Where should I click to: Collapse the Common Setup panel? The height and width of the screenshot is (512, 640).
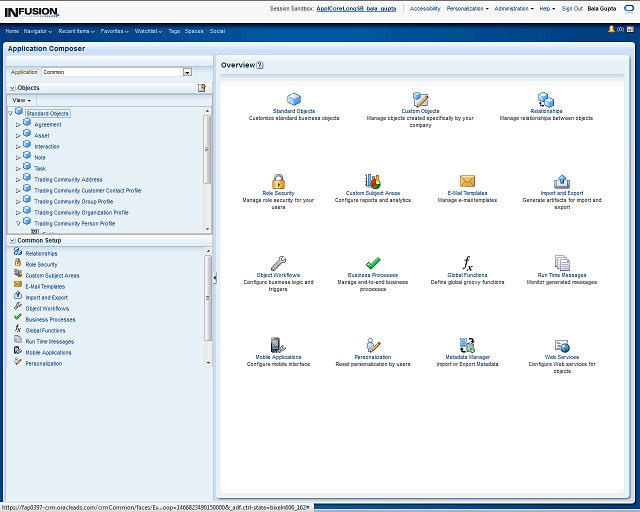11,240
